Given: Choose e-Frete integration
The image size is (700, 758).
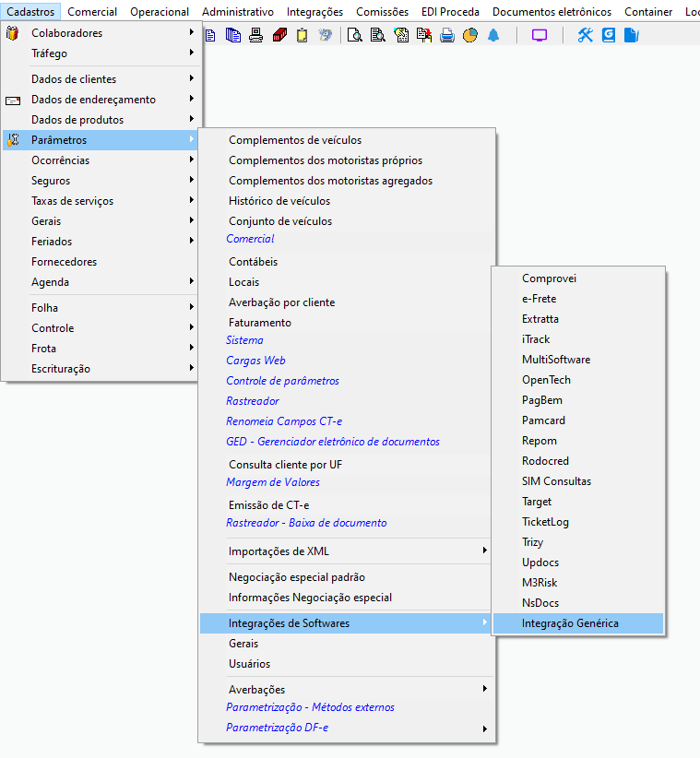Looking at the screenshot, I should 578,299.
